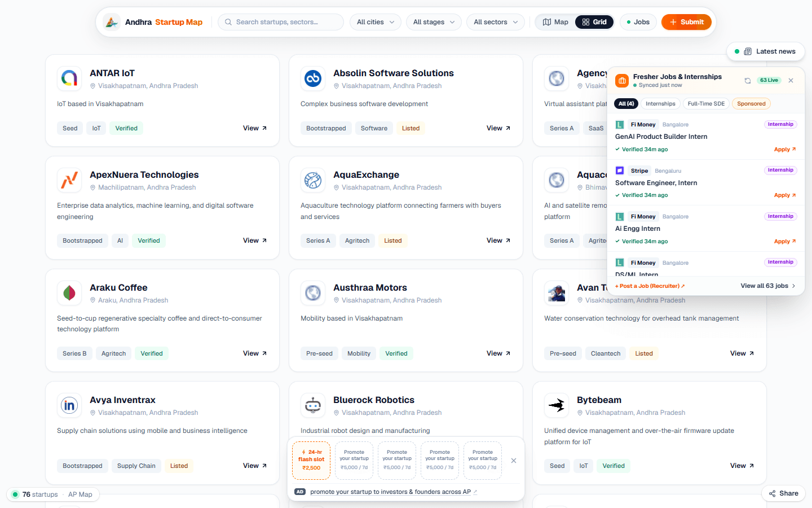Image resolution: width=812 pixels, height=508 pixels.
Task: Select the All (4) jobs tab
Action: tap(626, 104)
